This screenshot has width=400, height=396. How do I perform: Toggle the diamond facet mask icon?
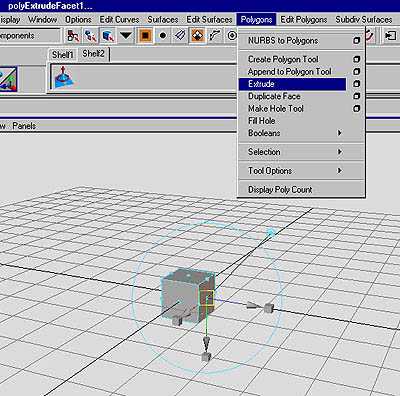[x=197, y=35]
